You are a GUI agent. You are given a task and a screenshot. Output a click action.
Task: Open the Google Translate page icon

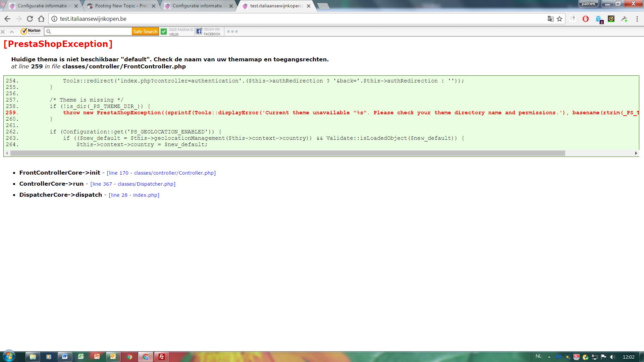[550, 19]
